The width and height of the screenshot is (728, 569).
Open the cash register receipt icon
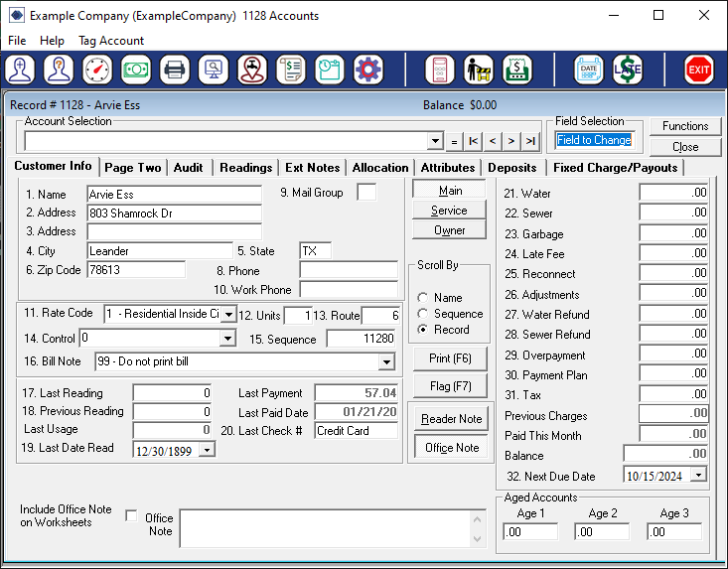tap(517, 71)
